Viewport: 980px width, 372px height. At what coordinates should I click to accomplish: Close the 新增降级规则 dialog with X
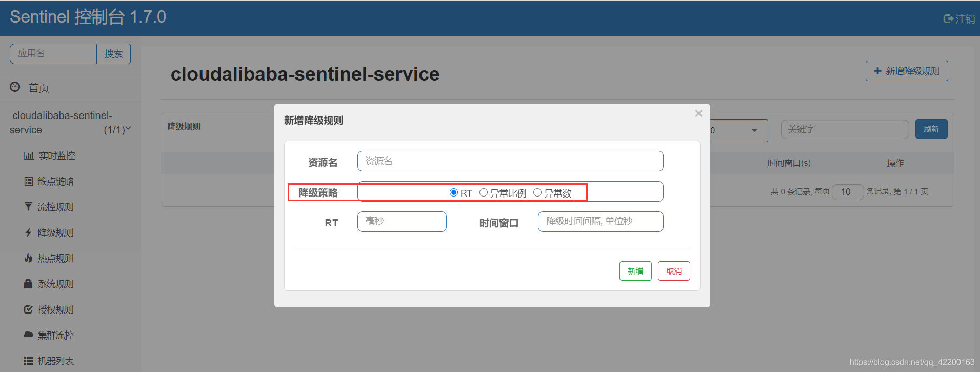pyautogui.click(x=698, y=113)
